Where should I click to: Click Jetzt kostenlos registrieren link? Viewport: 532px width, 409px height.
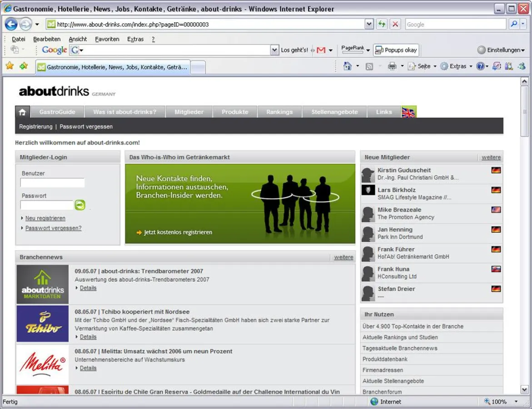(x=178, y=232)
